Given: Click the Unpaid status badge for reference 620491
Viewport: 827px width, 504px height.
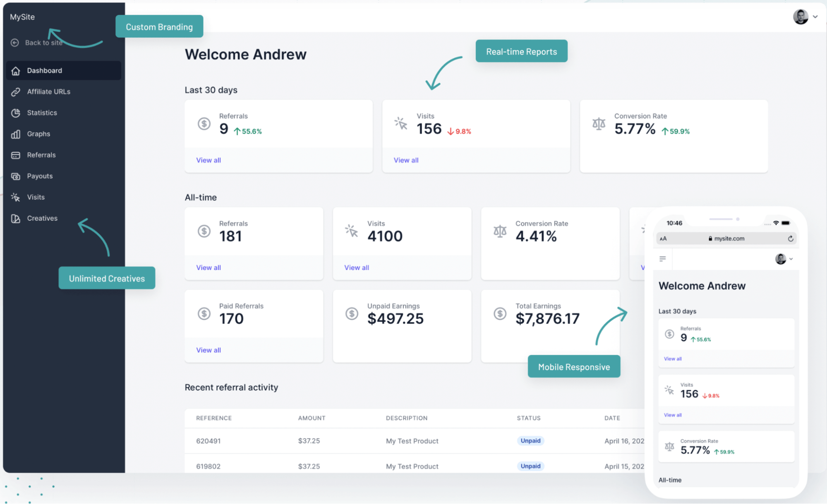Looking at the screenshot, I should click(530, 441).
